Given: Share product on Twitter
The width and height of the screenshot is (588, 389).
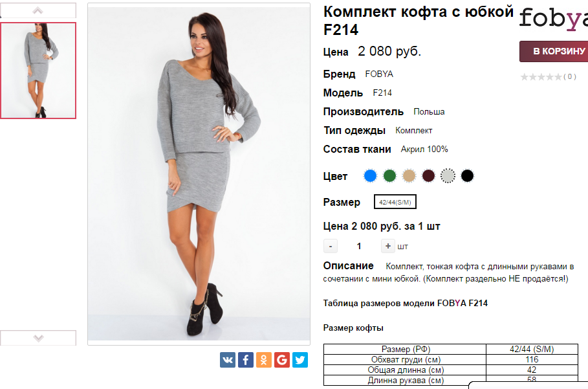Looking at the screenshot, I should (x=300, y=360).
